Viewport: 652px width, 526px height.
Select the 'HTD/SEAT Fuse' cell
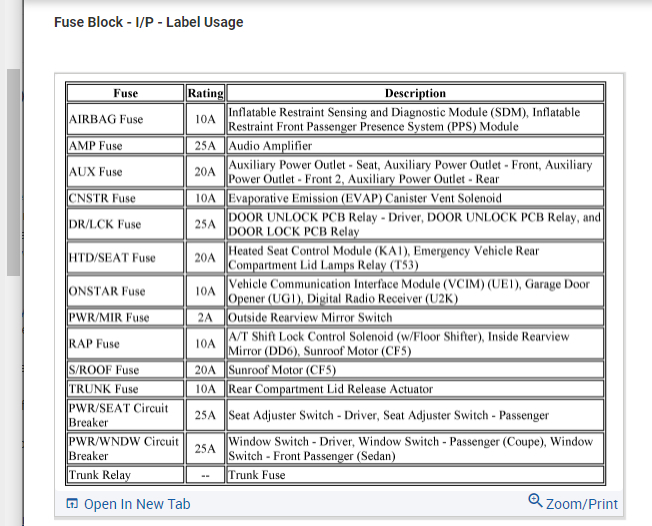coord(125,258)
